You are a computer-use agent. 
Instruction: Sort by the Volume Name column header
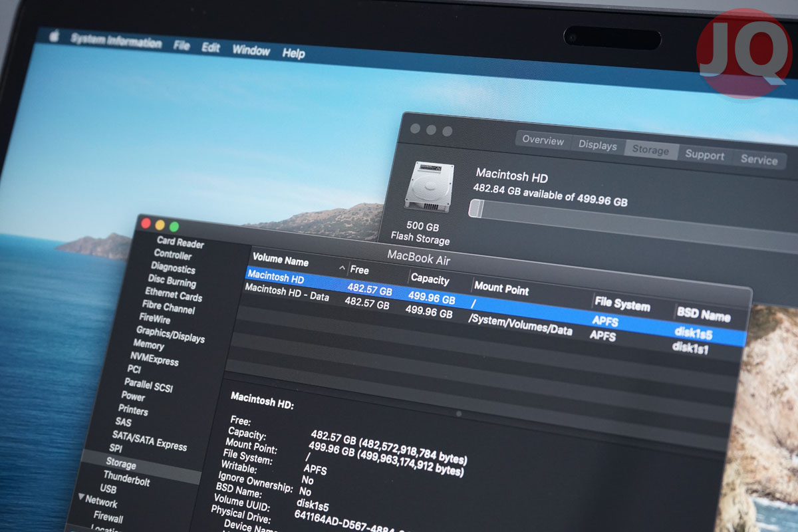click(x=281, y=260)
